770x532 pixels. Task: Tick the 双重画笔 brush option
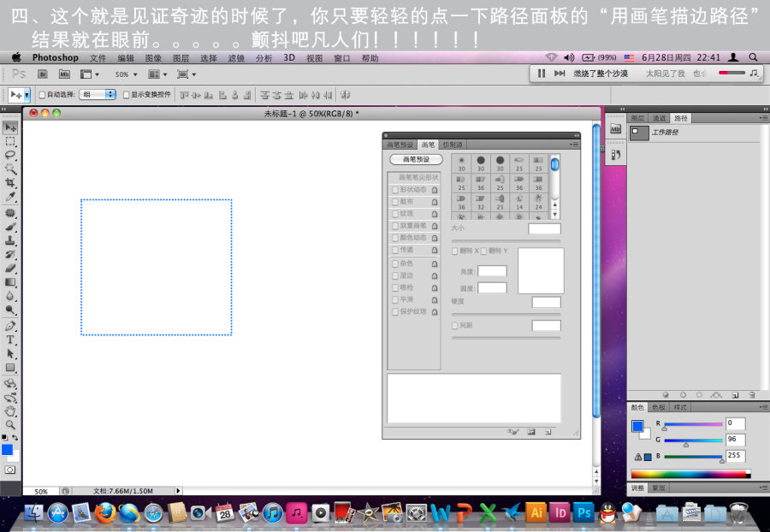pyautogui.click(x=395, y=226)
